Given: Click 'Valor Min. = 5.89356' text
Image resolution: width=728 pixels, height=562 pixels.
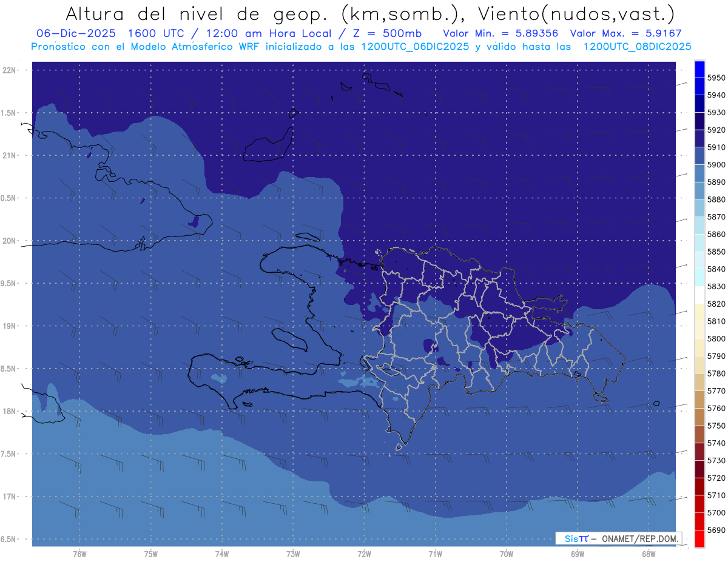Looking at the screenshot, I should (500, 34).
